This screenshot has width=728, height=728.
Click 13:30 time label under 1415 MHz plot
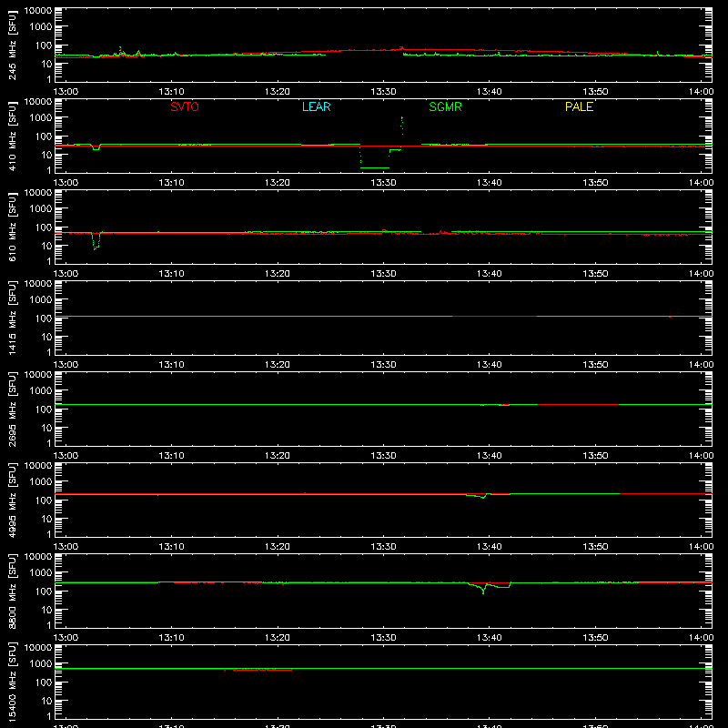click(383, 365)
